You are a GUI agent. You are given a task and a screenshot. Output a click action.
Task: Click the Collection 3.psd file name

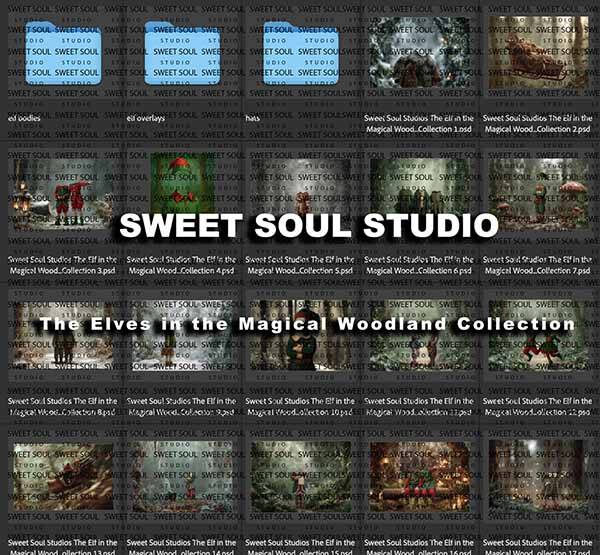click(x=63, y=265)
